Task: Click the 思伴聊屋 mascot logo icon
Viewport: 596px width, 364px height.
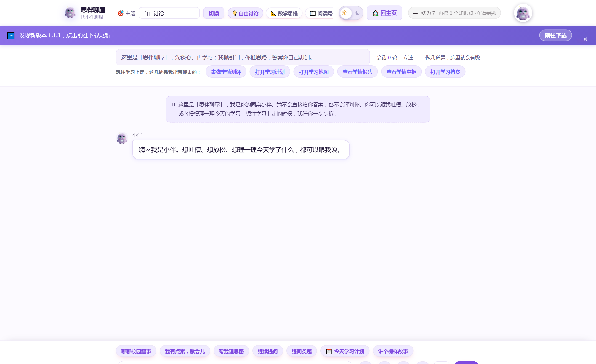Action: pyautogui.click(x=70, y=13)
